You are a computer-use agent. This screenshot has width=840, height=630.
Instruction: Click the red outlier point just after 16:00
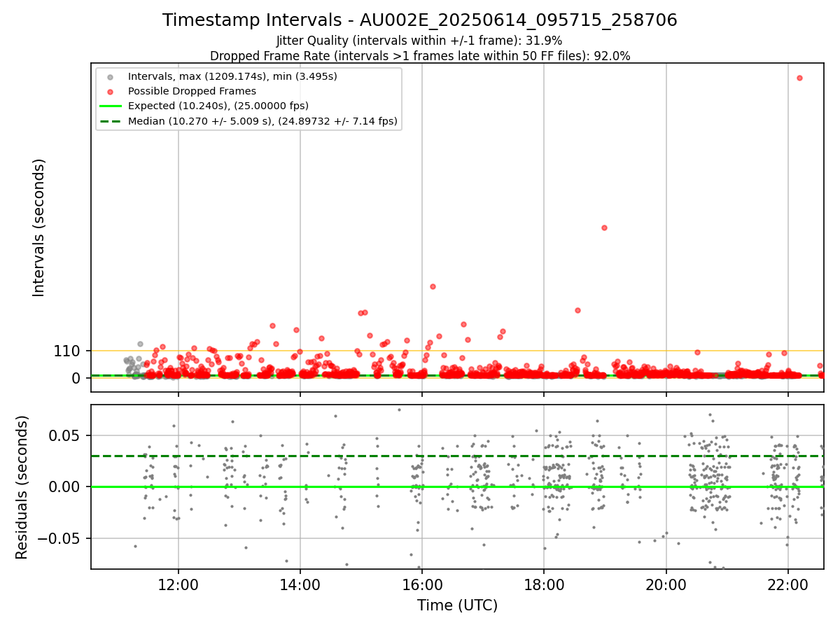pyautogui.click(x=433, y=286)
